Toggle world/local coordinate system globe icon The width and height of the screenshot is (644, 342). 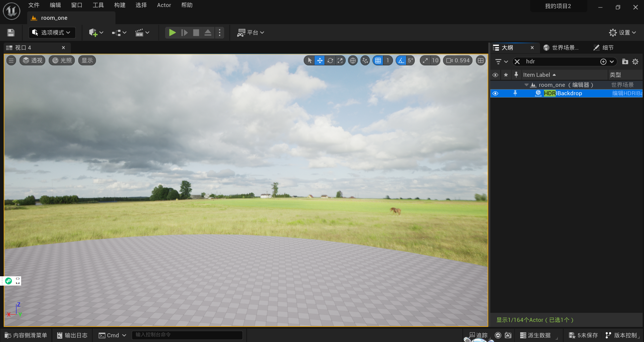[x=353, y=60]
